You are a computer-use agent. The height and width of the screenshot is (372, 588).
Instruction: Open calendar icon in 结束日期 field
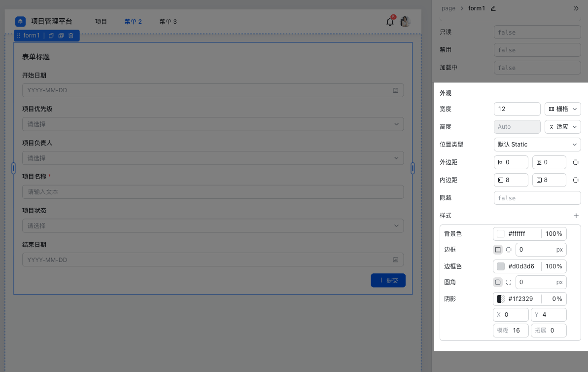[395, 260]
